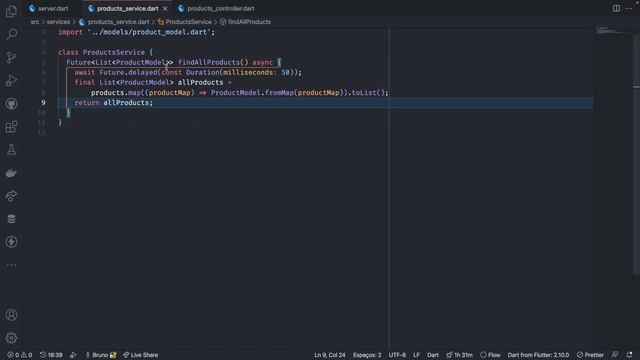The width and height of the screenshot is (640, 360).
Task: Close the products_service.dart tab
Action: point(165,8)
